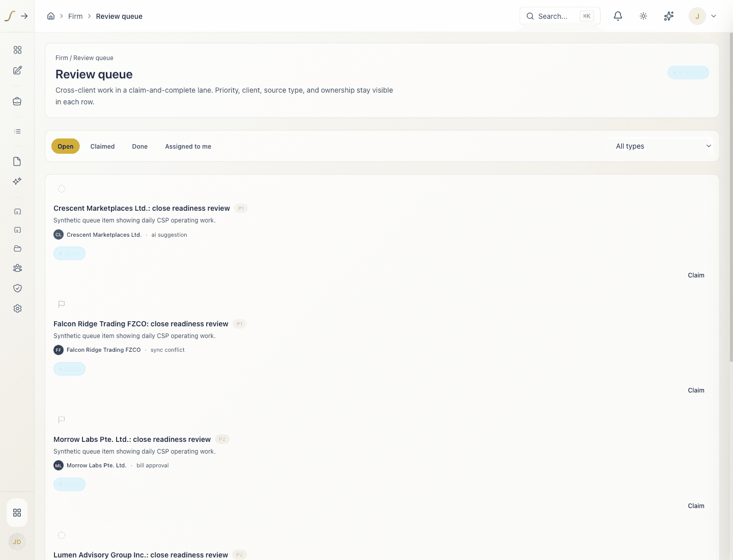
Task: Open the app switcher grid above JD avatar
Action: (x=17, y=513)
